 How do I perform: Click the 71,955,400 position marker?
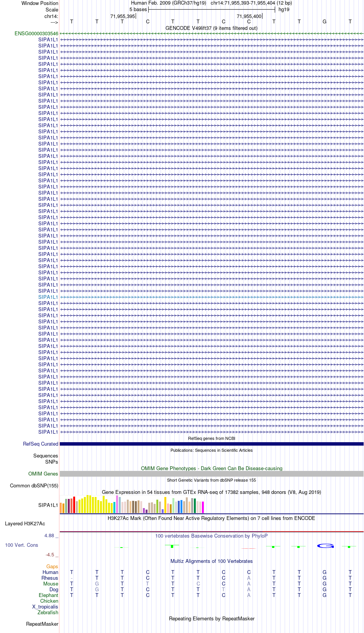249,16
